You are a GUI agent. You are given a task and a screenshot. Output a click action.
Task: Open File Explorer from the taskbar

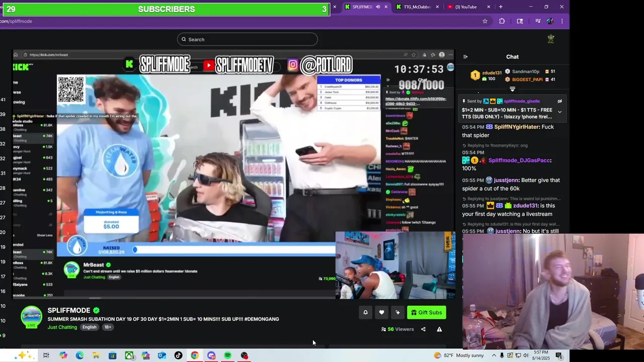tap(96, 355)
